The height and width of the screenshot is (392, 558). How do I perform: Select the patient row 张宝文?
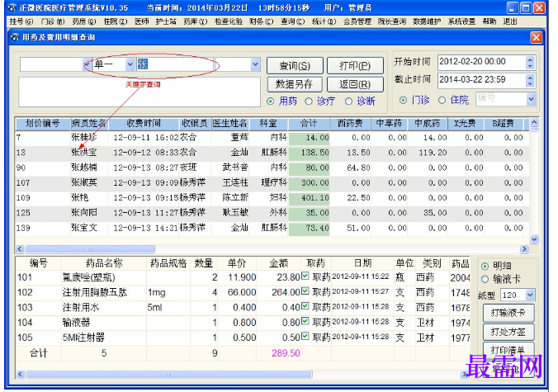pos(272,228)
